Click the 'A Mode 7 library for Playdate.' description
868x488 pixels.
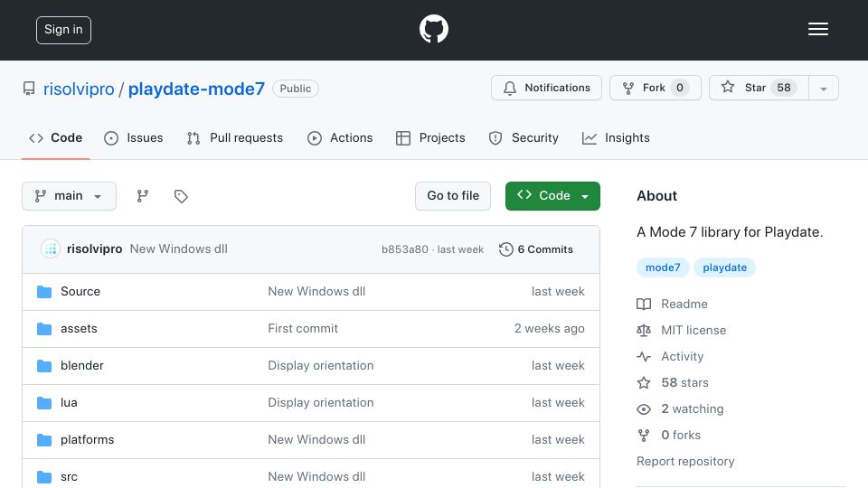(730, 232)
